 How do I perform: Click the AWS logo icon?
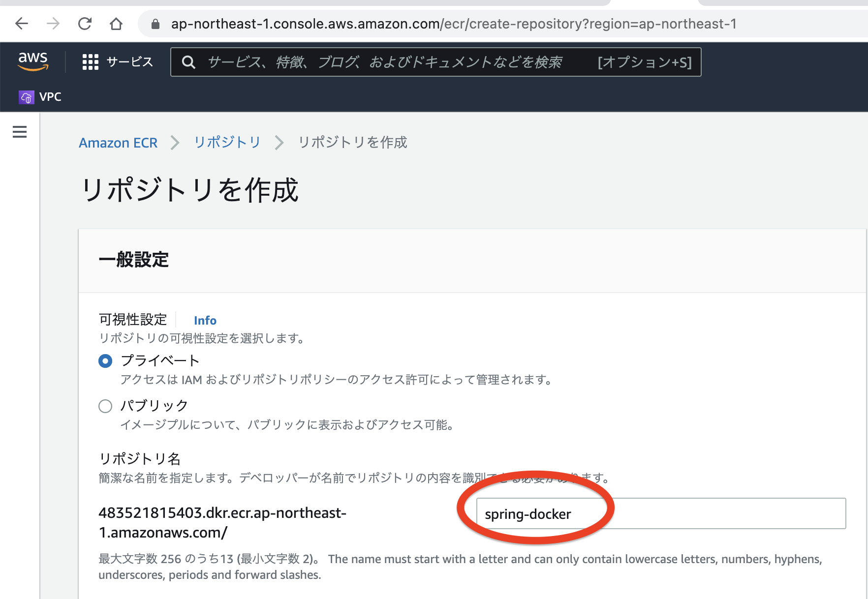32,60
